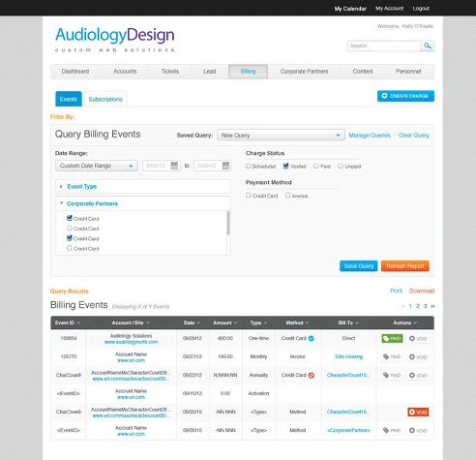Click the search magnifier icon
The image size is (476, 460).
tap(428, 46)
